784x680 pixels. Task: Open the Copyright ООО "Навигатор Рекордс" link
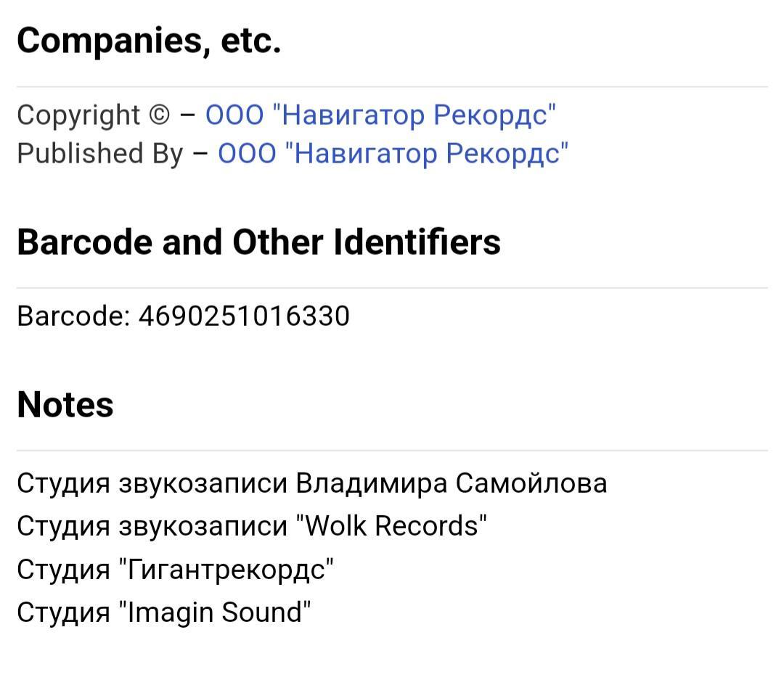(380, 115)
